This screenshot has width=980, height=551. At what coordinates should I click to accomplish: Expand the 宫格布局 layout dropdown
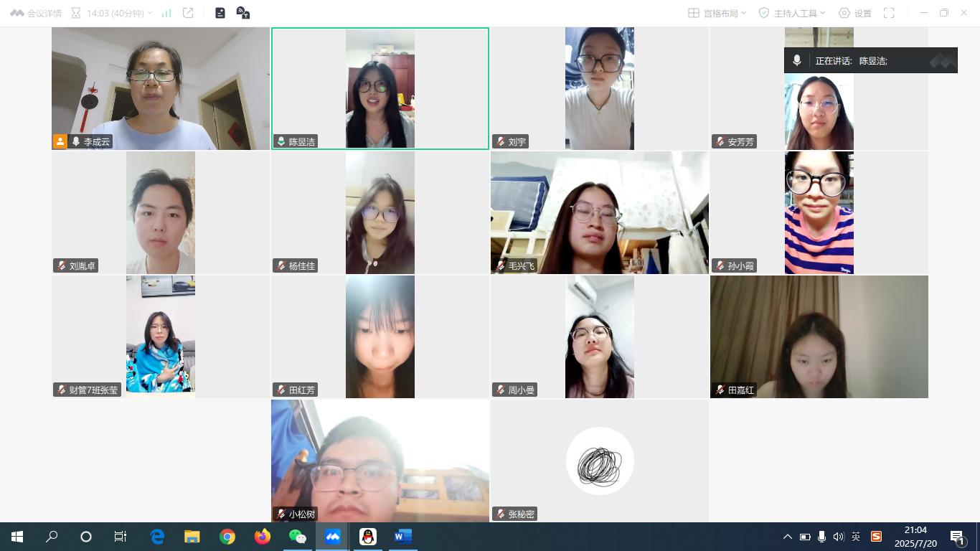(x=717, y=13)
